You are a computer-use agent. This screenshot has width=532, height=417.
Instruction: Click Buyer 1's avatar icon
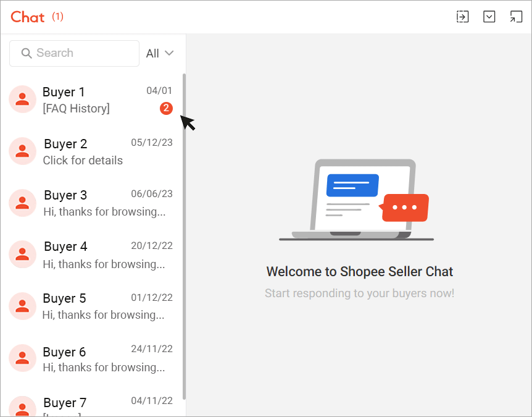click(22, 99)
